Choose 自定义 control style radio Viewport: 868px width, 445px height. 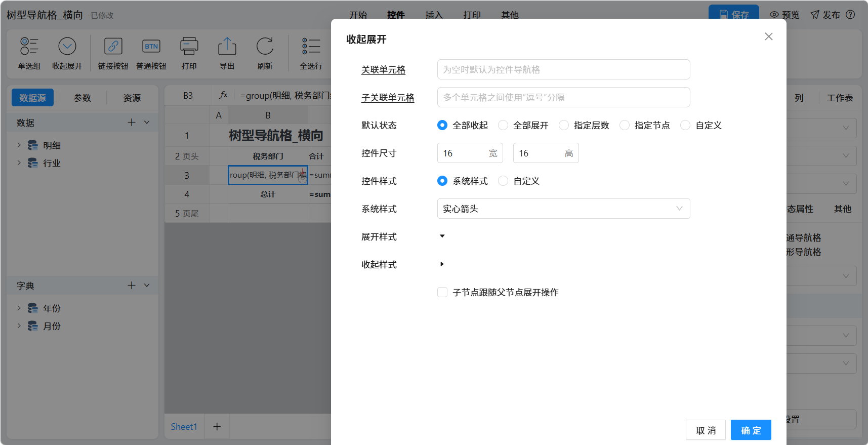(503, 181)
